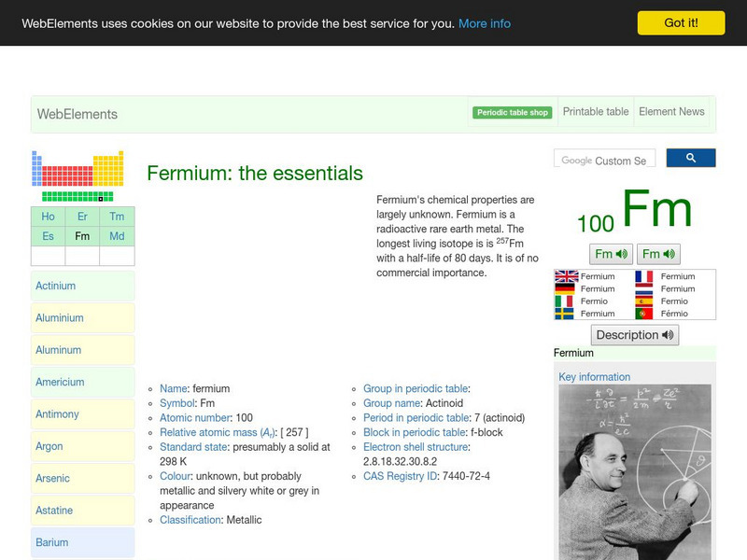The width and height of the screenshot is (747, 560).
Task: Click the Google Custom Search field
Action: (604, 158)
